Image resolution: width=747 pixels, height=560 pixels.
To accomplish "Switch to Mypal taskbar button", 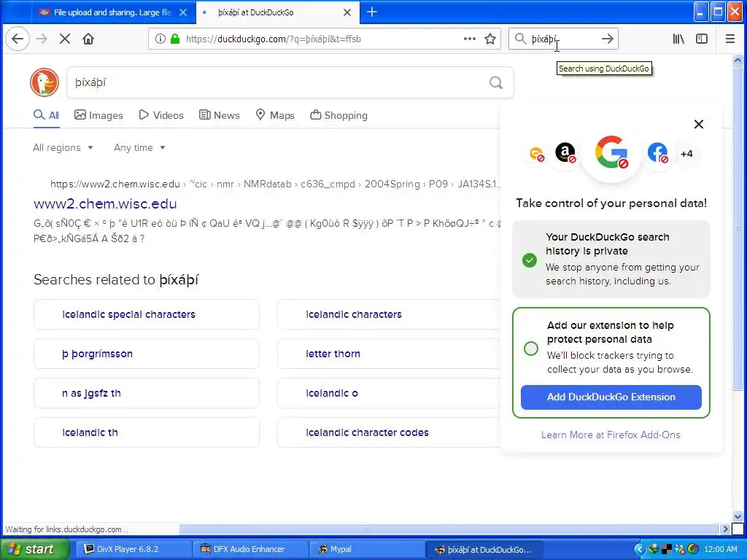I will (x=366, y=549).
